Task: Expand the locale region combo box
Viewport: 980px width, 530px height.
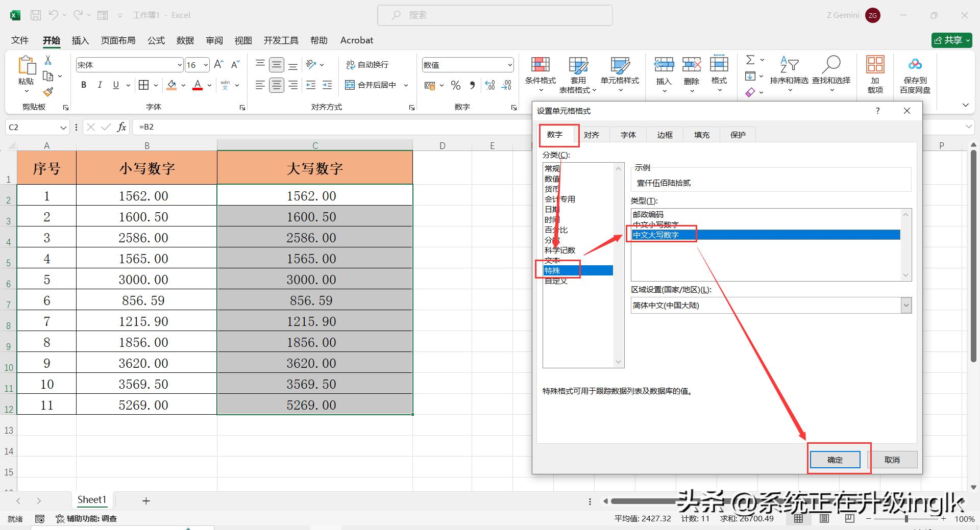Action: pos(906,306)
